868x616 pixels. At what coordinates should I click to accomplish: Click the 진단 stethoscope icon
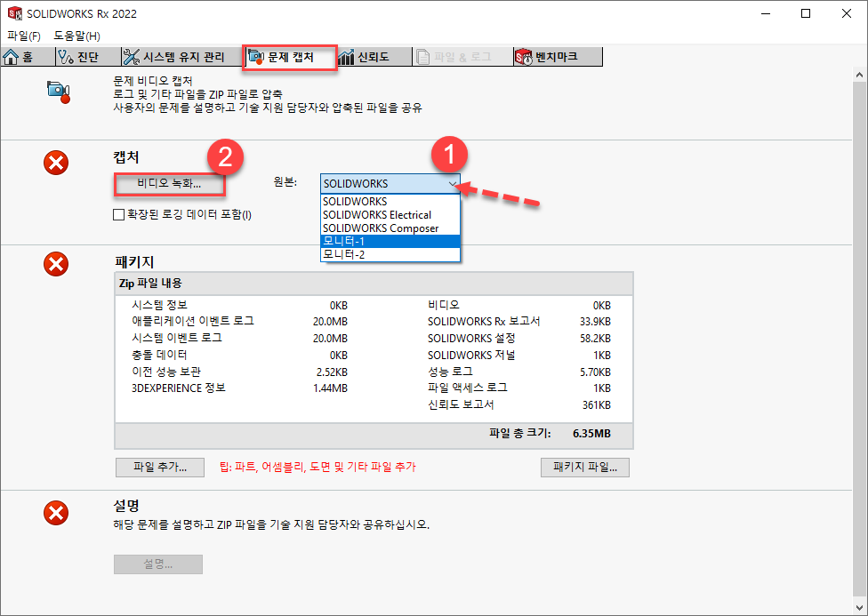(65, 57)
